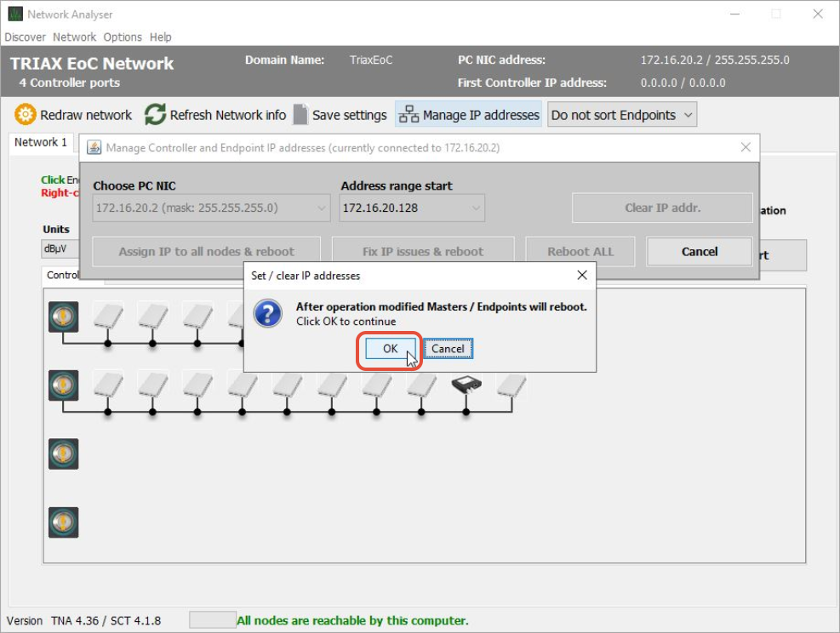
Task: Select fifth endpoint on second controller row
Action: pos(287,385)
